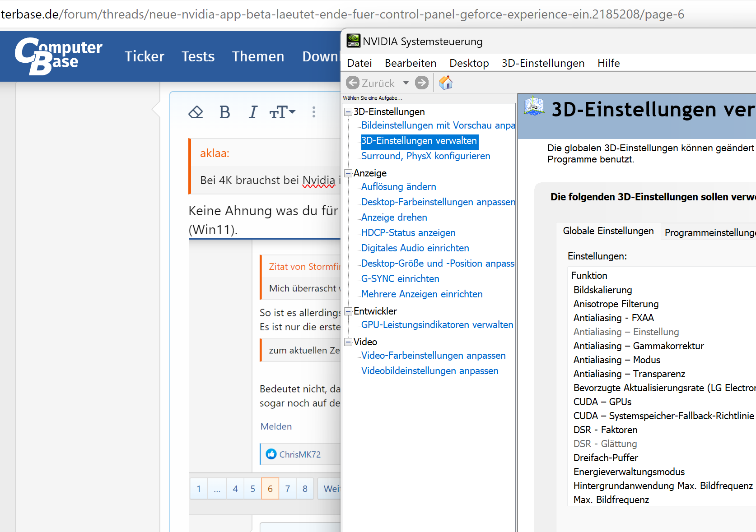Select Bildeinstellungen mit Vorschau anpassen
756x532 pixels.
(438, 125)
